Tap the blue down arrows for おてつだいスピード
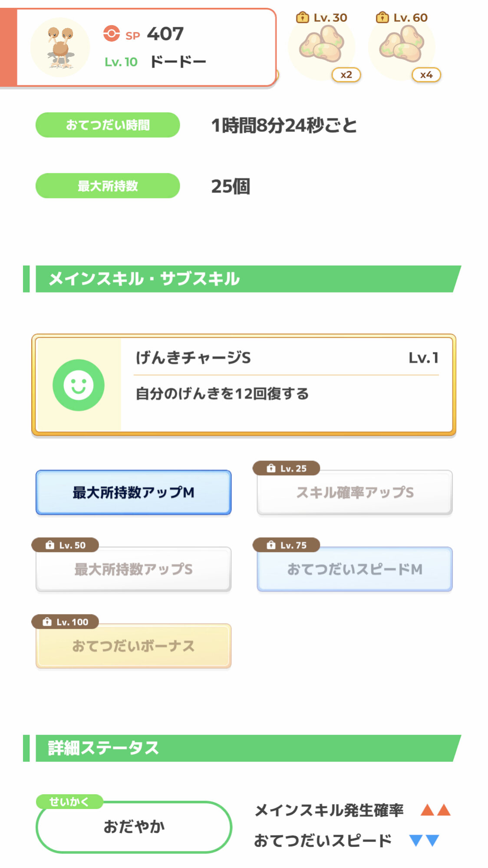The width and height of the screenshot is (488, 868). [x=424, y=841]
